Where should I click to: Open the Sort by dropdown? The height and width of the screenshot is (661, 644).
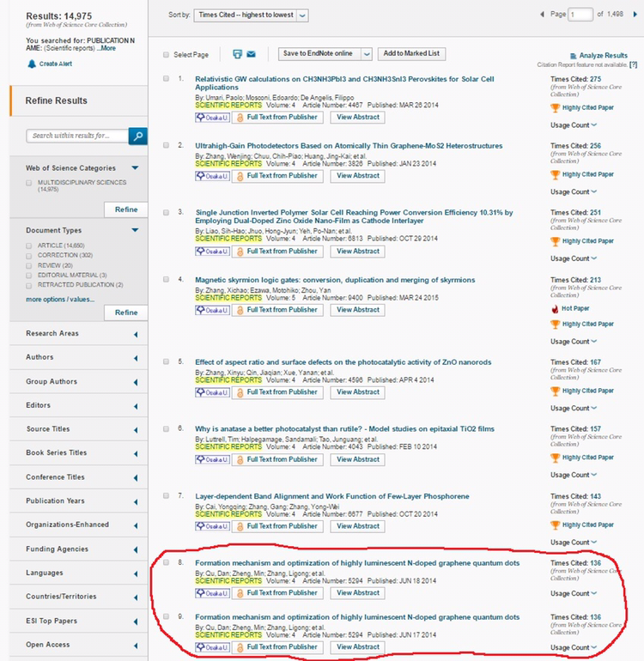tap(251, 15)
